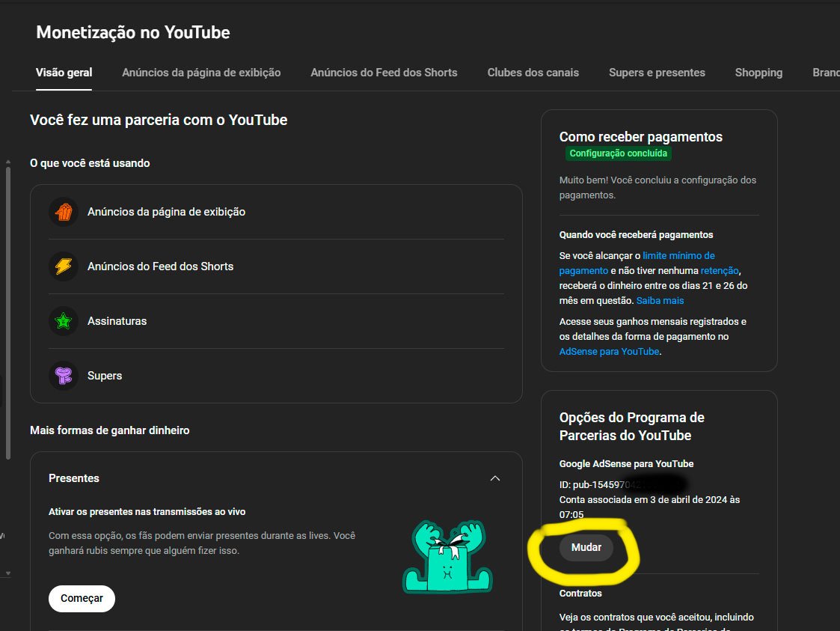Click the Google AdSense para YouTube heading
This screenshot has height=631, width=840.
click(x=626, y=464)
